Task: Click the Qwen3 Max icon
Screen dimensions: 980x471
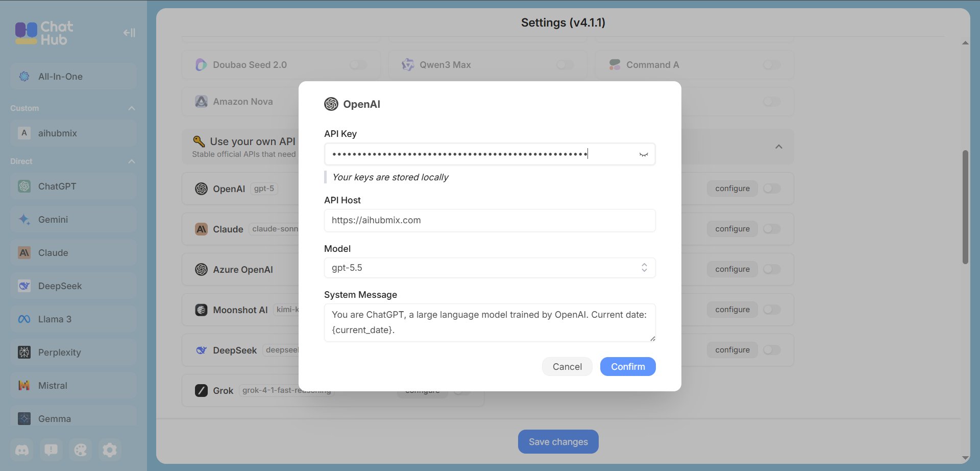Action: [x=408, y=65]
